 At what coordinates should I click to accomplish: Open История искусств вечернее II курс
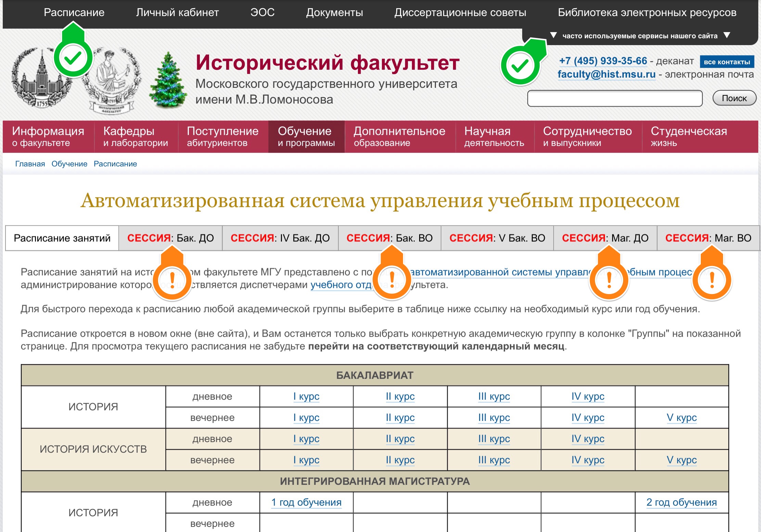click(400, 460)
